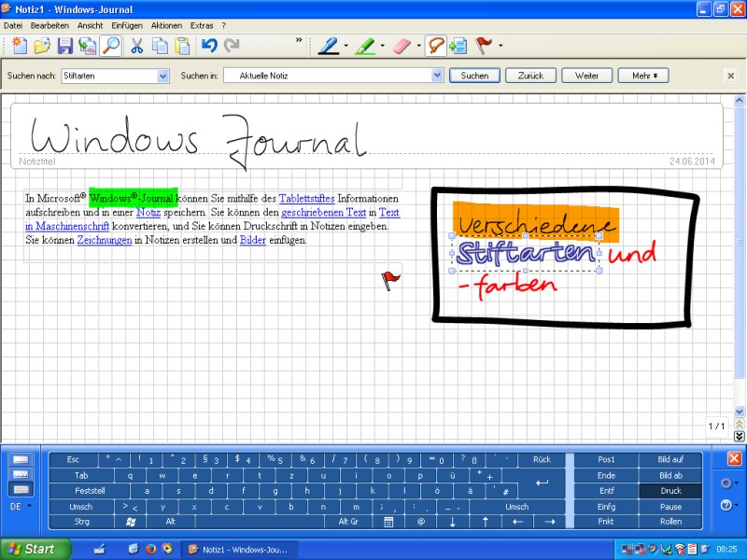The width and height of the screenshot is (747, 560).
Task: Click the Druck key on the keyboard
Action: (670, 491)
